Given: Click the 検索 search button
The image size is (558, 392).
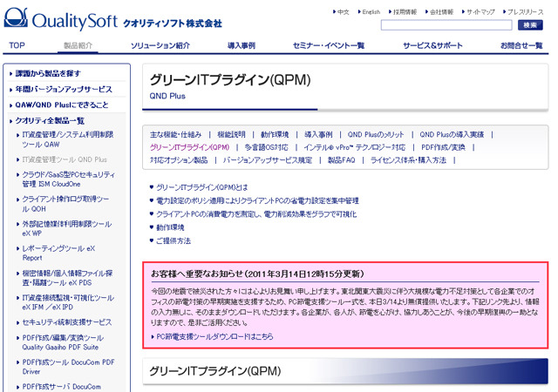Looking at the screenshot, I should [530, 25].
